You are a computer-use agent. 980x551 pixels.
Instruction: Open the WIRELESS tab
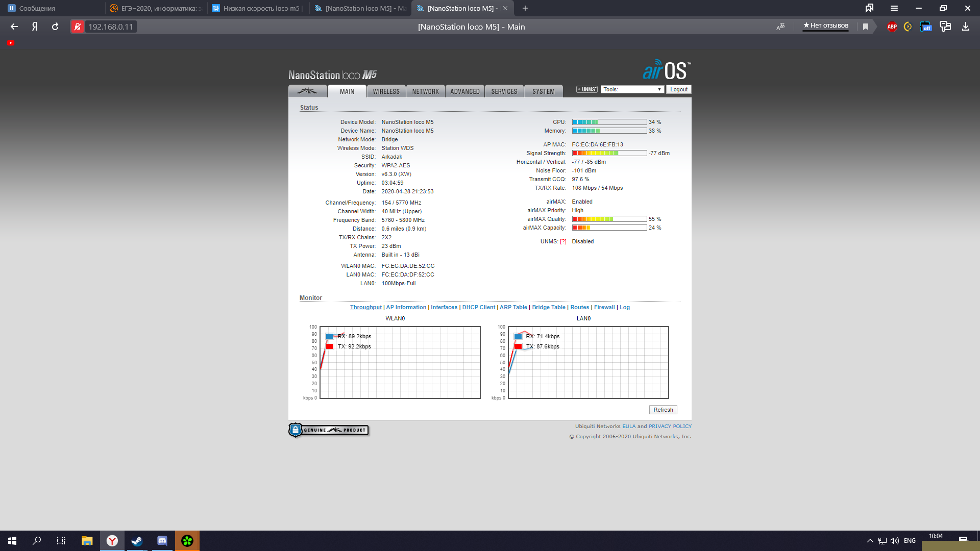[x=386, y=91]
